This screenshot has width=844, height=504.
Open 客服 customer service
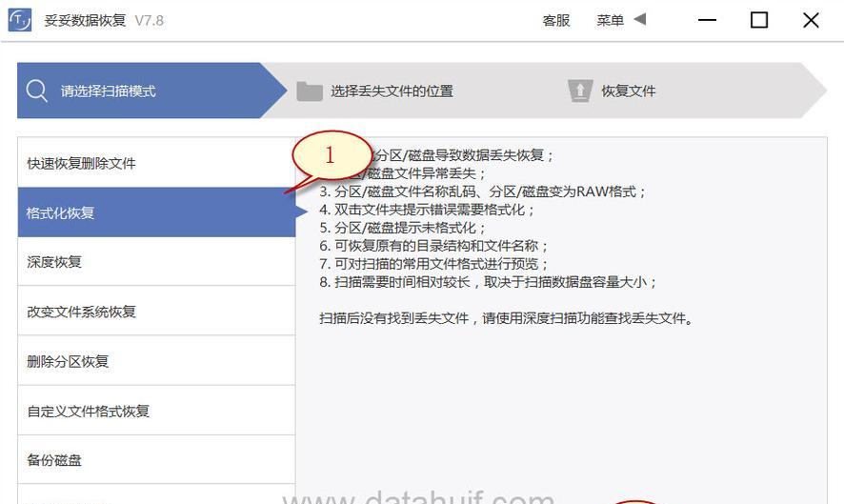556,20
